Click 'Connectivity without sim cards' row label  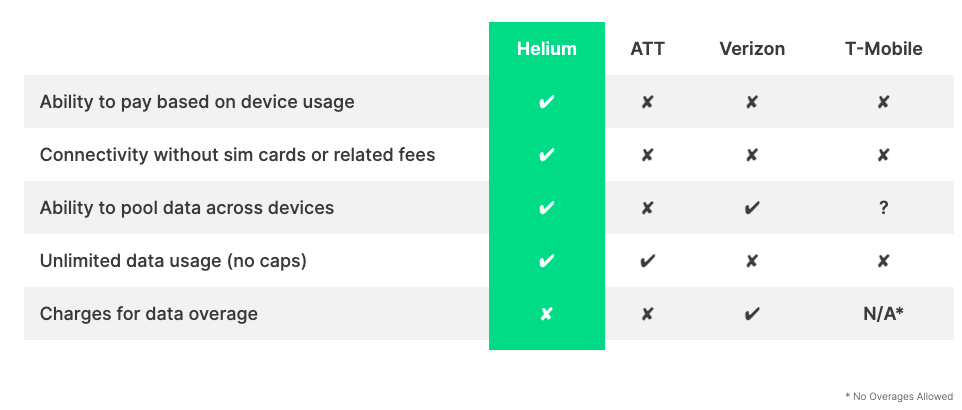click(237, 155)
